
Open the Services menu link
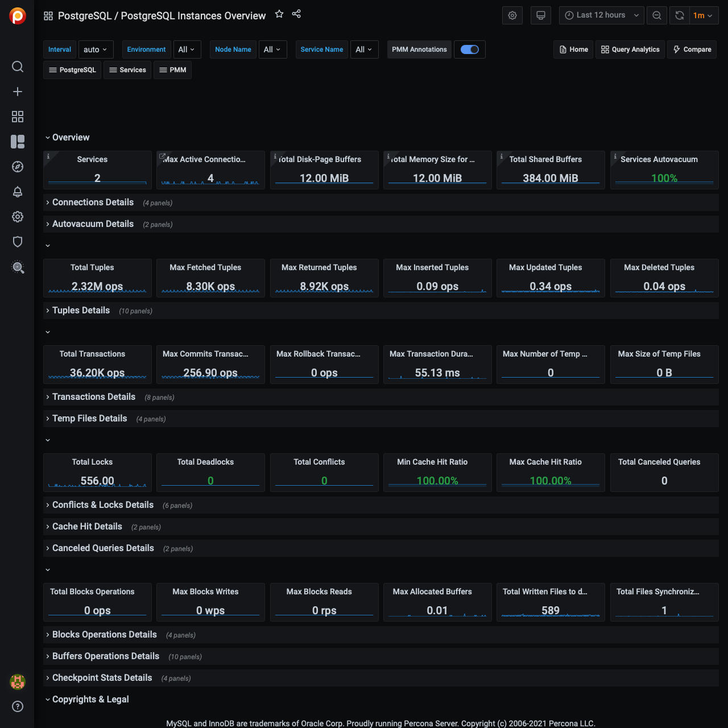point(127,70)
